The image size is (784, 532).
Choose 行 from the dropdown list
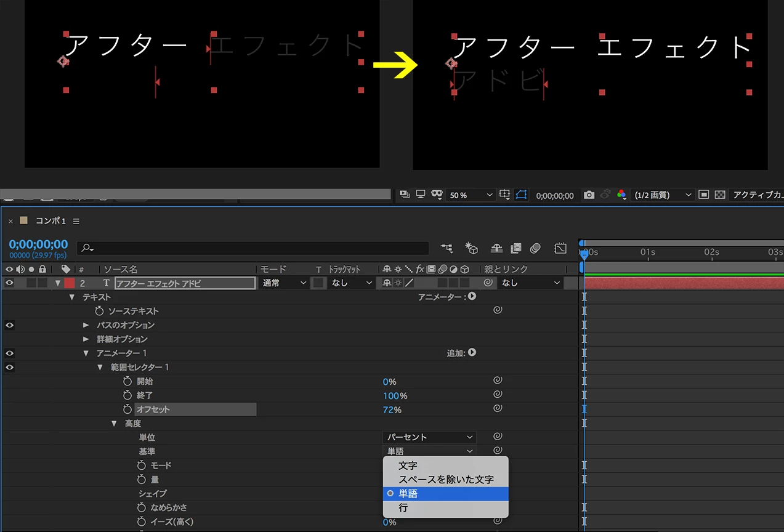coord(445,508)
